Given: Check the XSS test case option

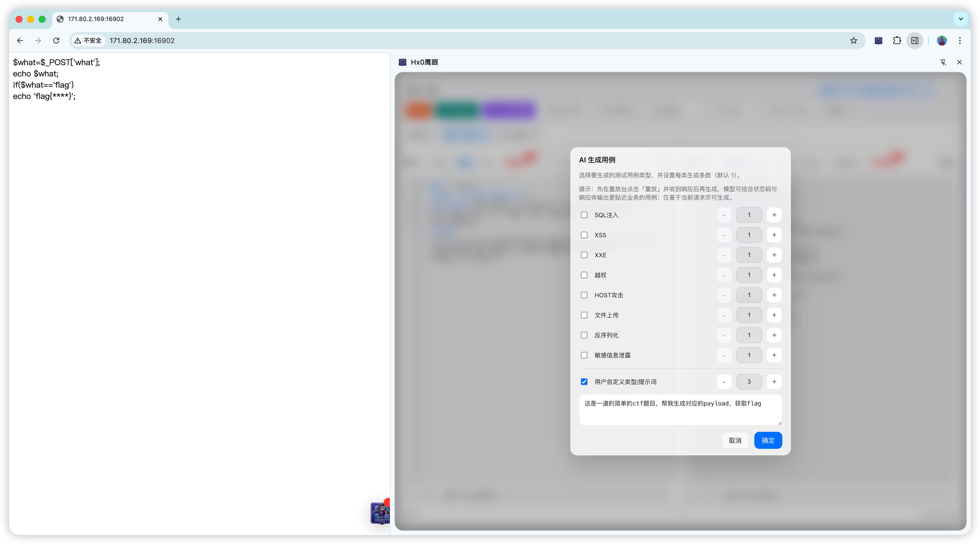Looking at the screenshot, I should 584,235.
